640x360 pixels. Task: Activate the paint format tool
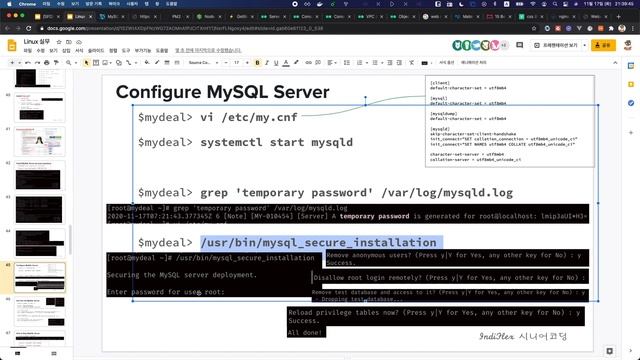pyautogui.click(x=56, y=63)
